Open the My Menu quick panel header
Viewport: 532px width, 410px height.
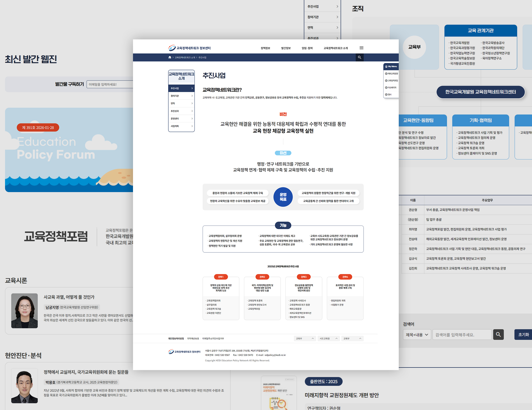(391, 66)
